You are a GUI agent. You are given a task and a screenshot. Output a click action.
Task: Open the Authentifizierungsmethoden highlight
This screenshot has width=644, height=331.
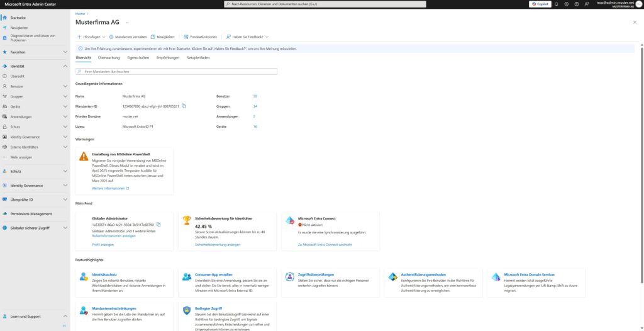423,274
